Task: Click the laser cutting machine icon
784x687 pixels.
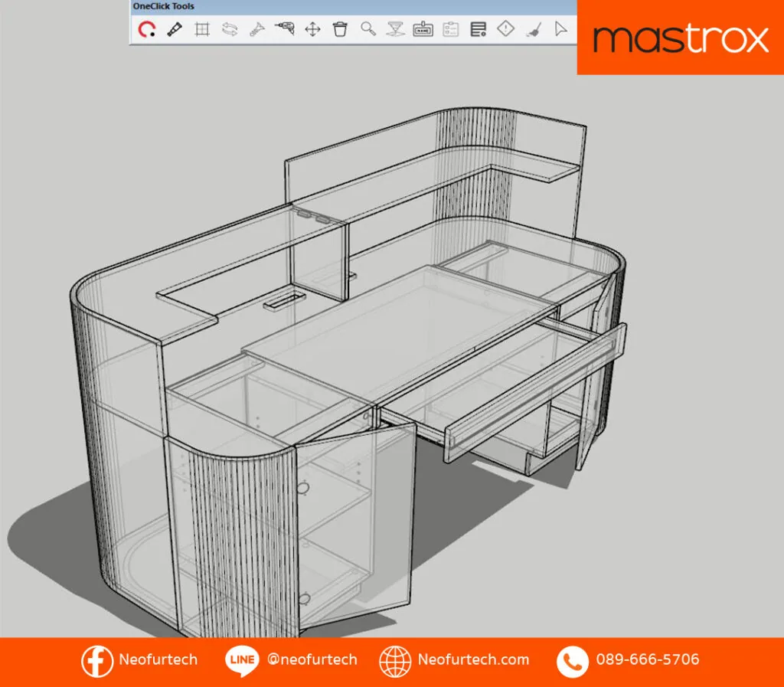Action: (x=396, y=30)
